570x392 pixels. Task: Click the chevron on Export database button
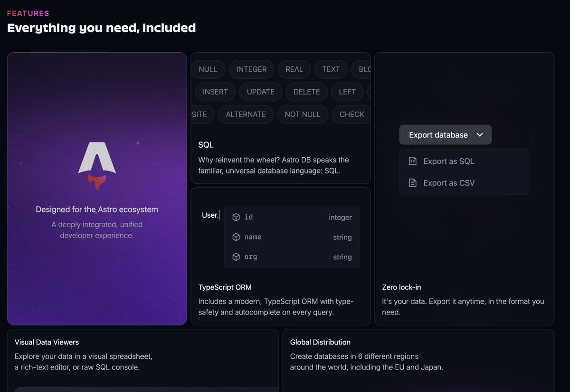480,135
